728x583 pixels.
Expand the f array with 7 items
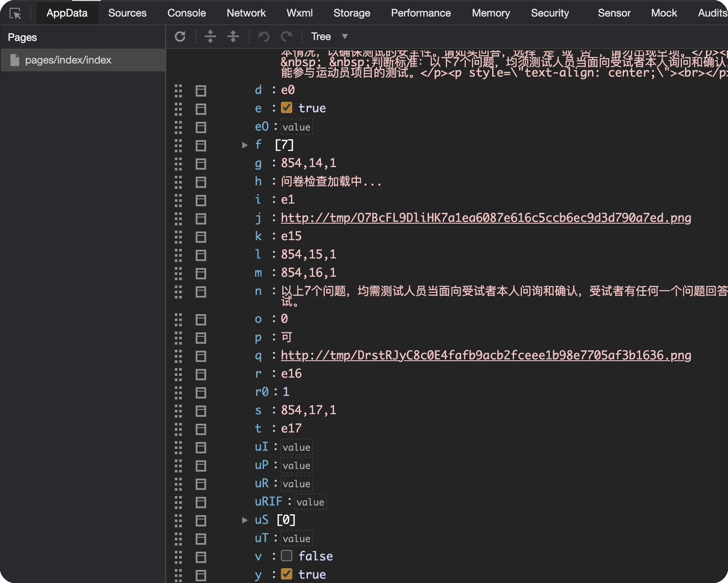click(x=245, y=145)
